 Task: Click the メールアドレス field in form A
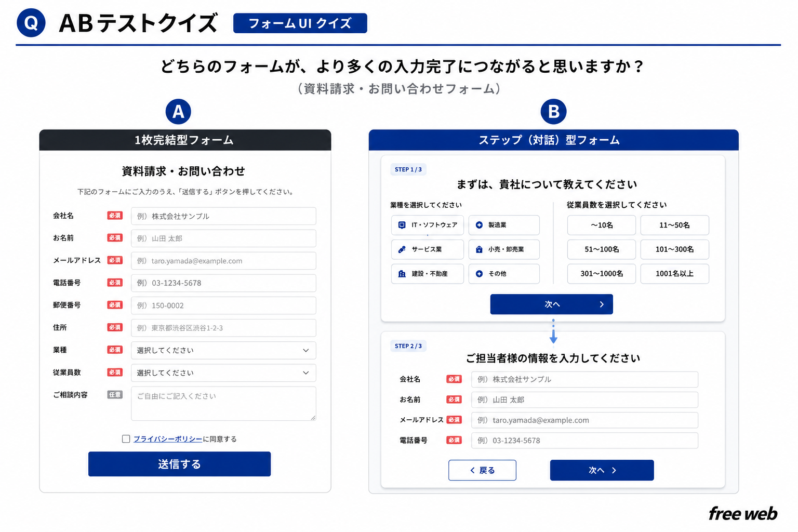click(x=223, y=261)
